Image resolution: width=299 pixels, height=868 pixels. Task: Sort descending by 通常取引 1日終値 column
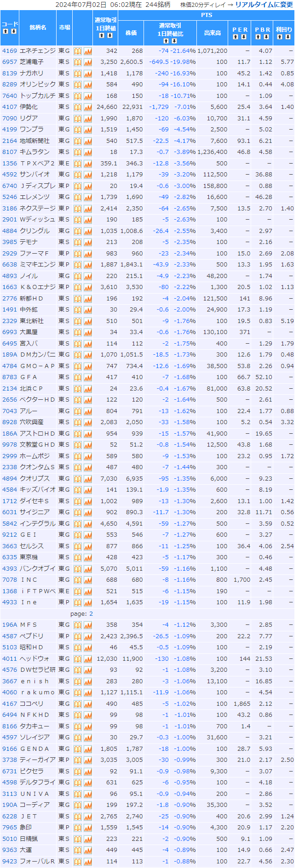[x=109, y=35]
